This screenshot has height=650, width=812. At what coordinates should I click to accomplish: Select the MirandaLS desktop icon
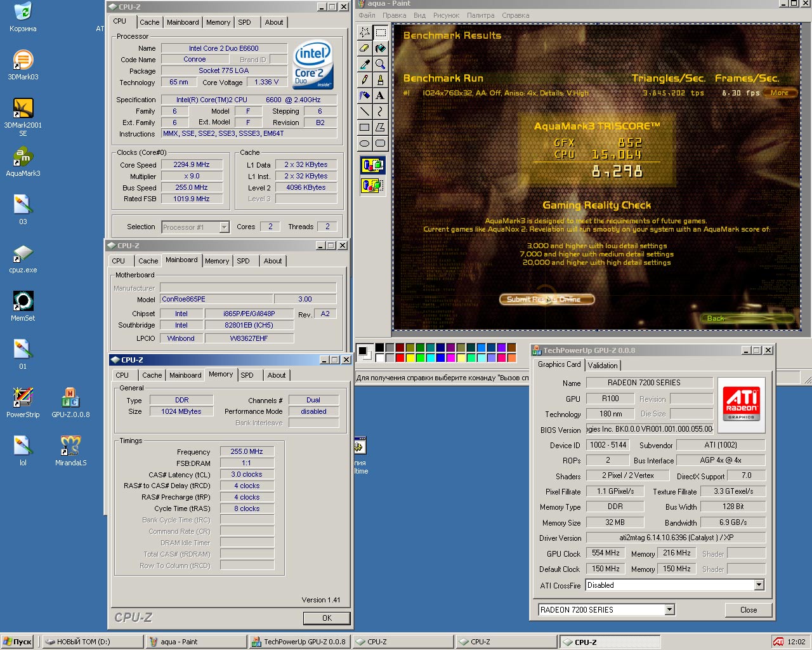pos(70,451)
